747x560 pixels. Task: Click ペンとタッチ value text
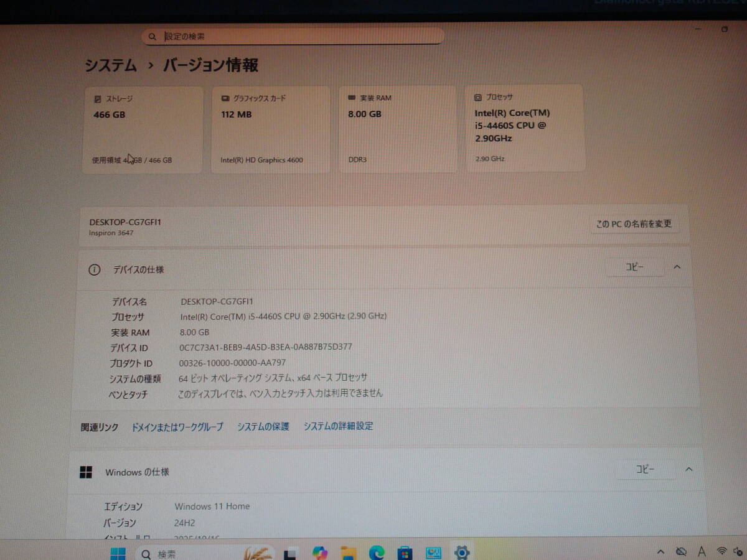[x=280, y=393]
